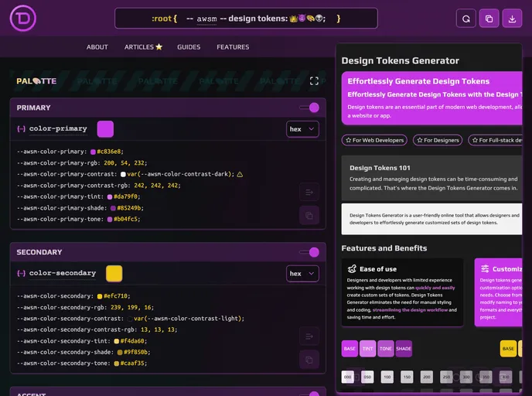Copy the Secondary color tokens
Viewport: 532px width, 396px height.
click(309, 360)
